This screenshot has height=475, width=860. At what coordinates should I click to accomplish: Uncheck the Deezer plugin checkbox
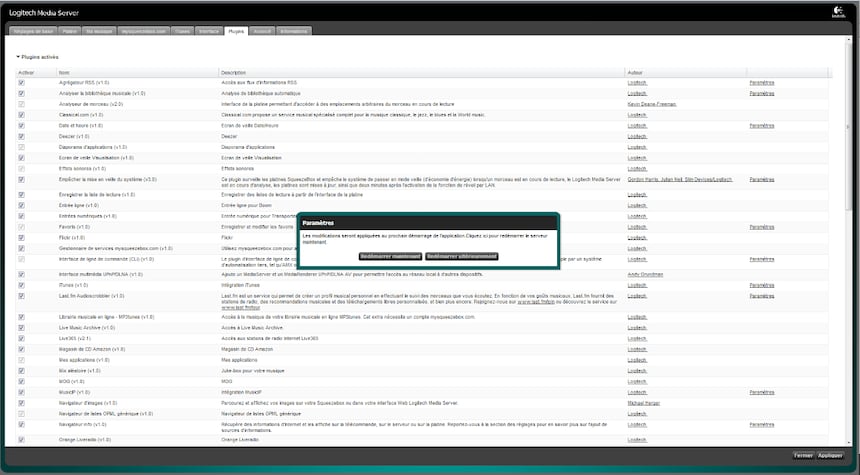click(x=21, y=137)
